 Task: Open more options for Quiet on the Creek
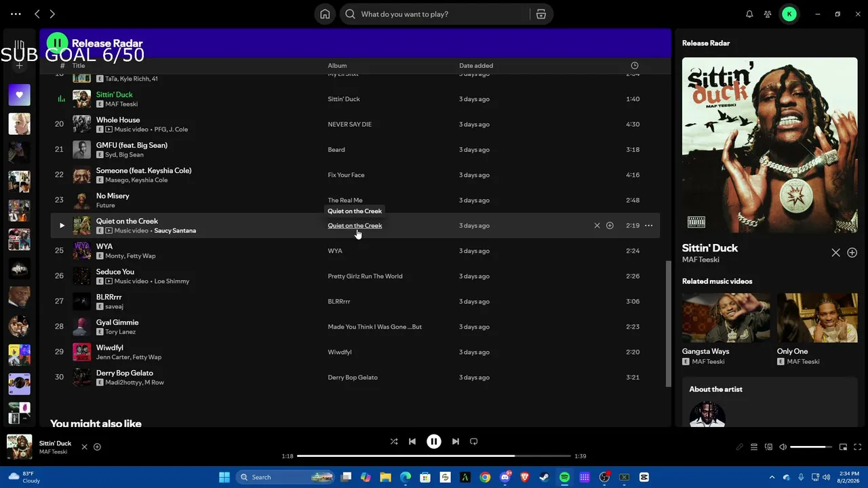click(649, 226)
